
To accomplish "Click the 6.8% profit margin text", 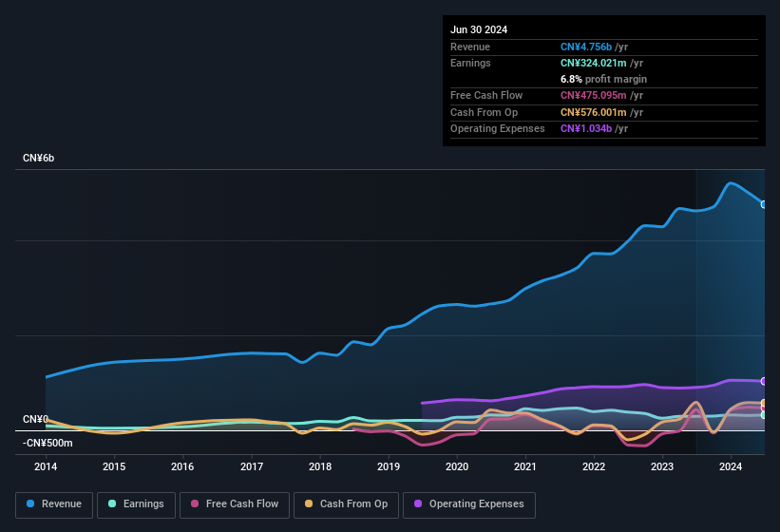I will (603, 79).
